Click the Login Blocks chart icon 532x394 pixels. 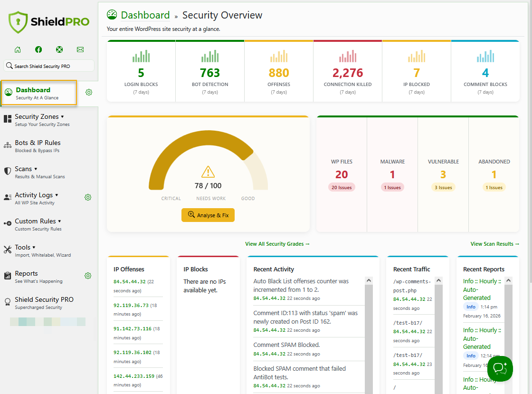[x=141, y=57]
